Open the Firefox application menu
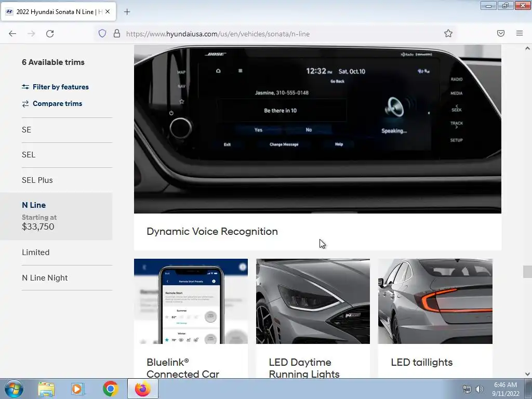The width and height of the screenshot is (532, 399). [520, 33]
